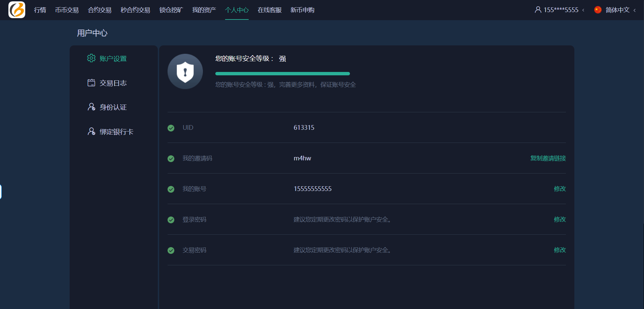Click the gear icon beside 账户设置
The width and height of the screenshot is (644, 309).
click(x=91, y=58)
